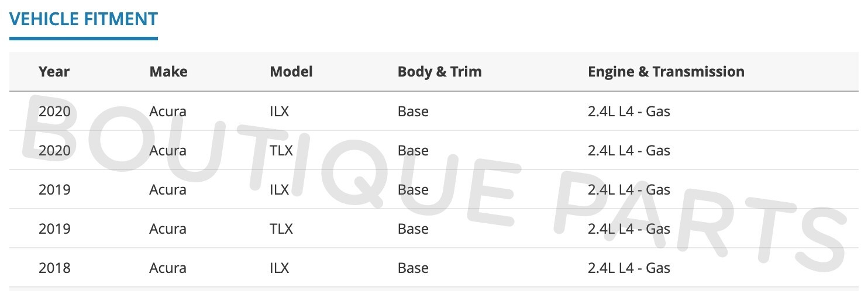Click the Base trim cell in the 2018 row
The image size is (868, 291).
click(413, 268)
